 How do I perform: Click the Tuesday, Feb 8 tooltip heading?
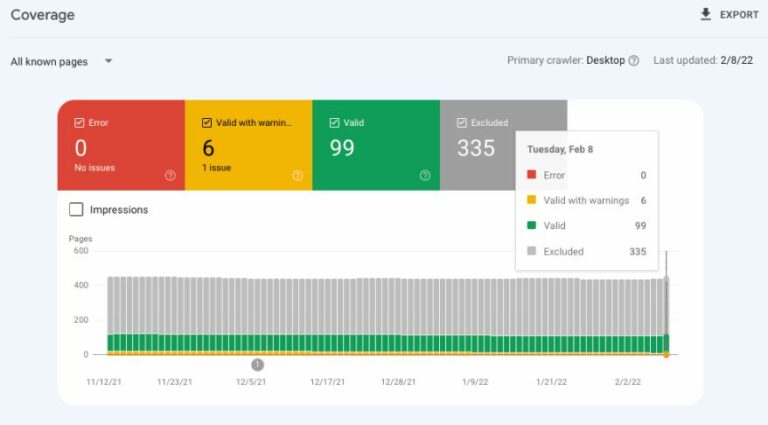[560, 149]
